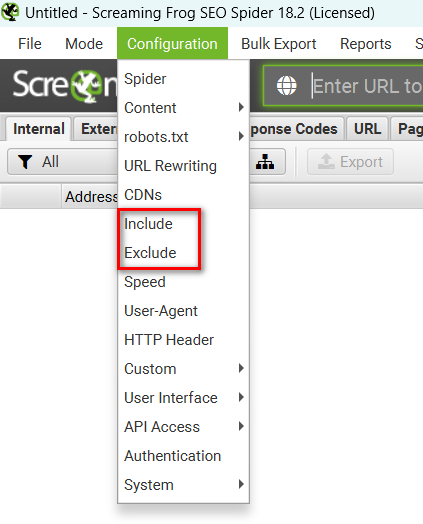Expand the Content submenu arrow
The height and width of the screenshot is (524, 423).
(x=241, y=107)
